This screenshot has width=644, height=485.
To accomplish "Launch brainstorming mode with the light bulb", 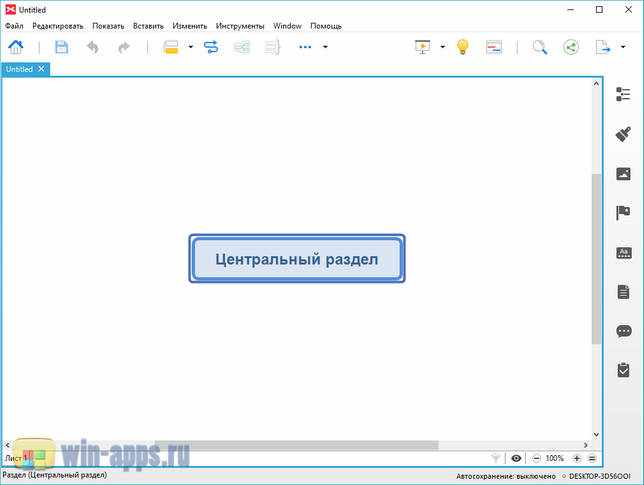I will pyautogui.click(x=462, y=47).
